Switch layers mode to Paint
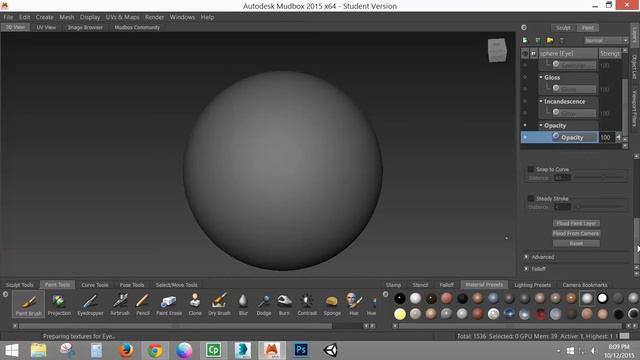 coord(588,28)
